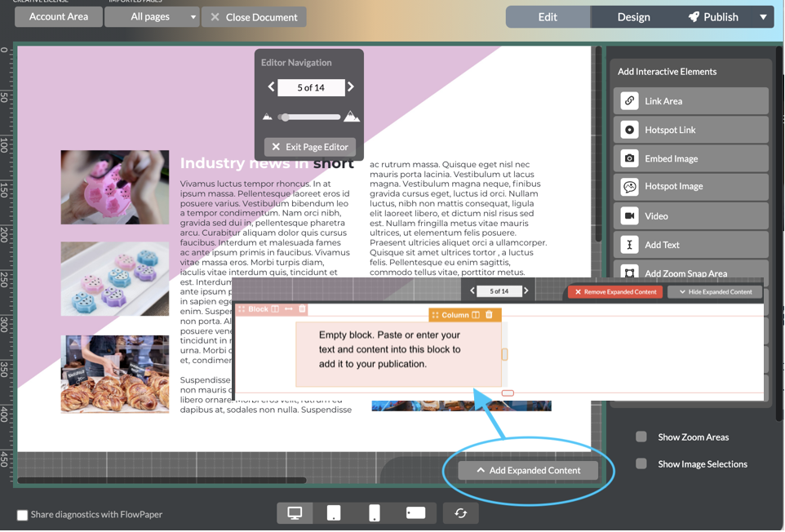The width and height of the screenshot is (785, 532).
Task: Select landscape device preview mode
Action: coord(415,513)
